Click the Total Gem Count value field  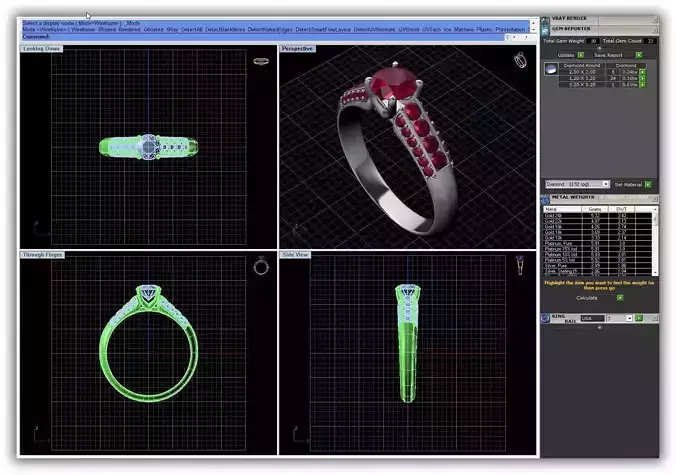[651, 41]
